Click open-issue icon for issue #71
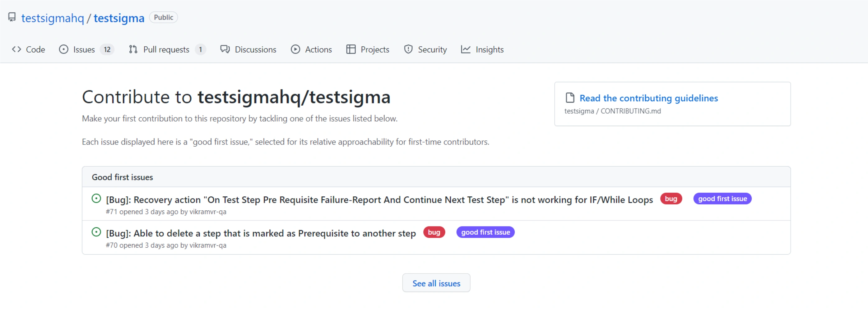Viewport: 868px width, 311px height. pyautogui.click(x=96, y=199)
